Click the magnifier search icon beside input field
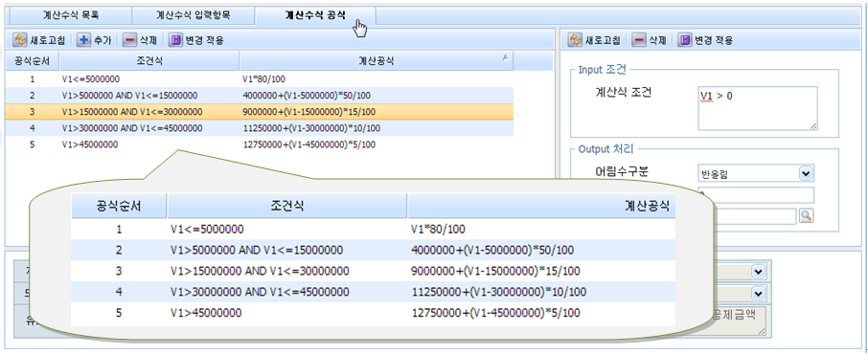Image resolution: width=868 pixels, height=354 pixels. (807, 216)
